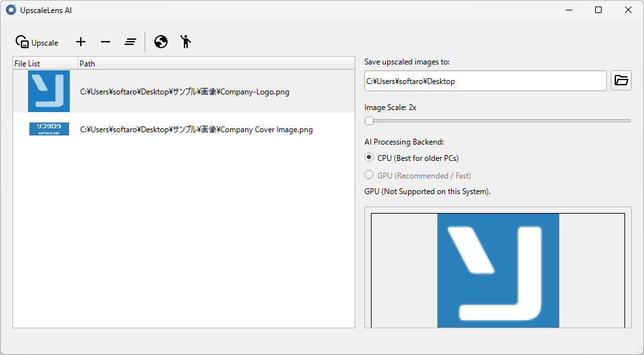Add images with the plus icon
This screenshot has width=644, height=355.
[81, 42]
